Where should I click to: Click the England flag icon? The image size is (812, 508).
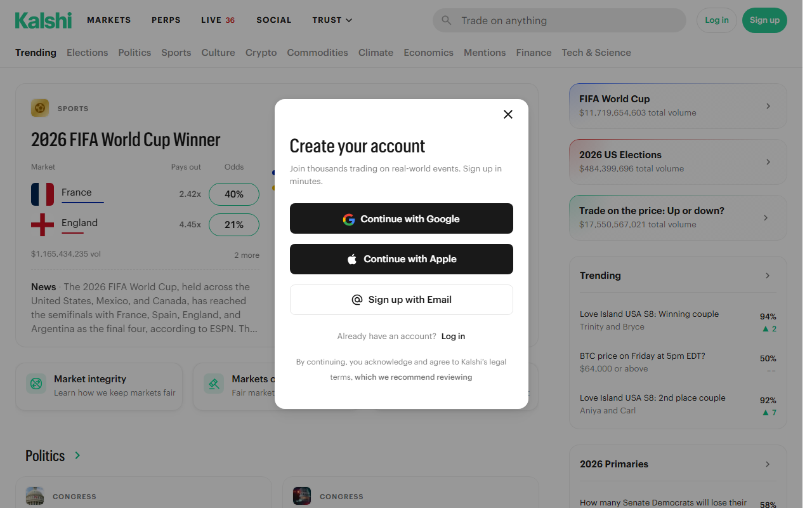tap(43, 225)
